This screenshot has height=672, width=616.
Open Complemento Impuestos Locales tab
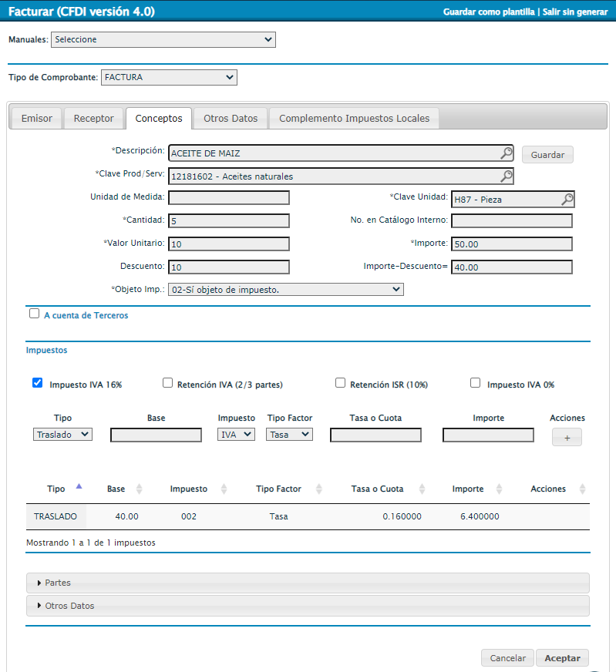click(x=354, y=118)
